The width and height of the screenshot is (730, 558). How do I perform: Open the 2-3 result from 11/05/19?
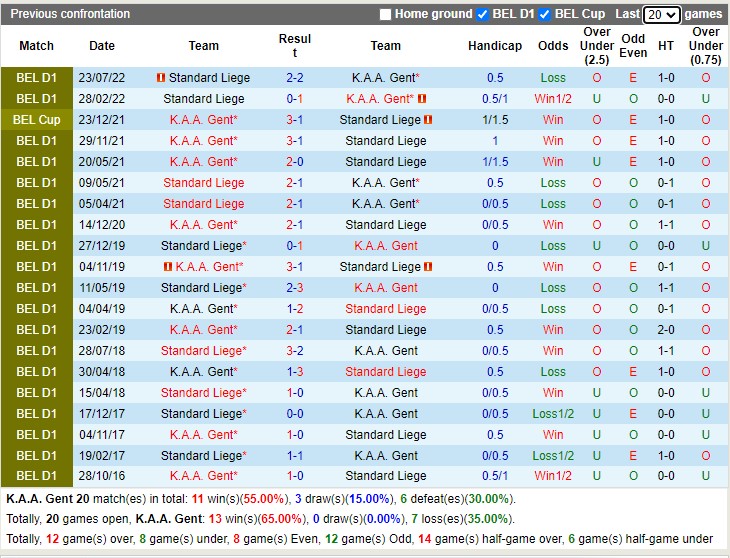click(x=295, y=288)
